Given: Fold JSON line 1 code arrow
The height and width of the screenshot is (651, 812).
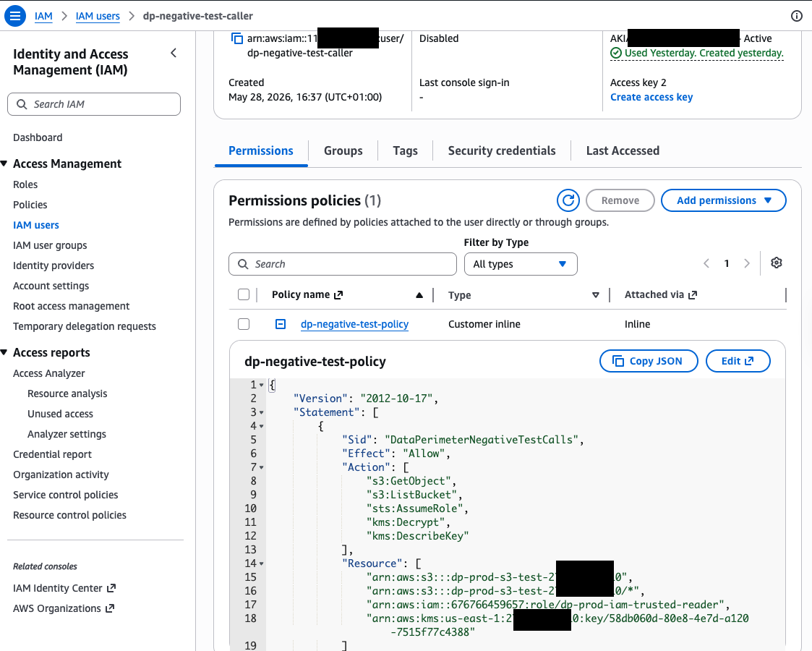Looking at the screenshot, I should point(262,385).
